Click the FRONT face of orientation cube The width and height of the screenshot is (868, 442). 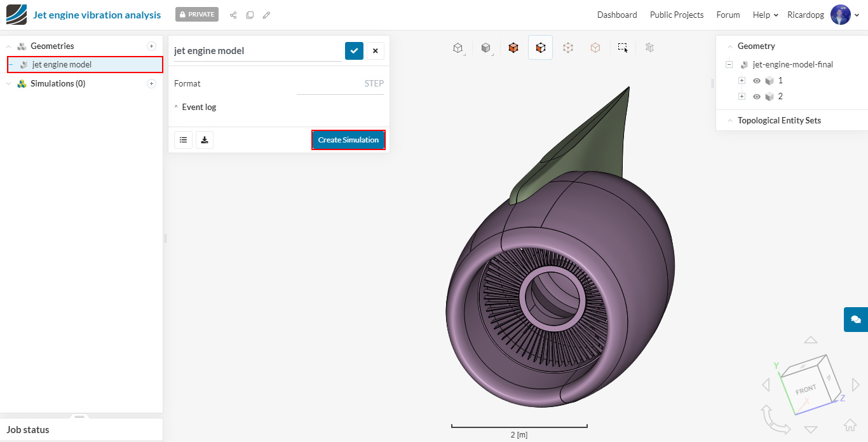pos(806,389)
